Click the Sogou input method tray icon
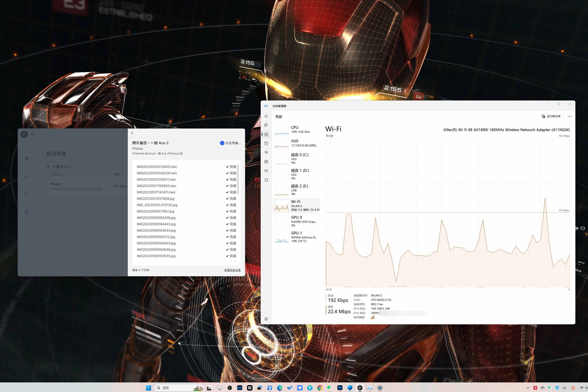 tap(573, 388)
